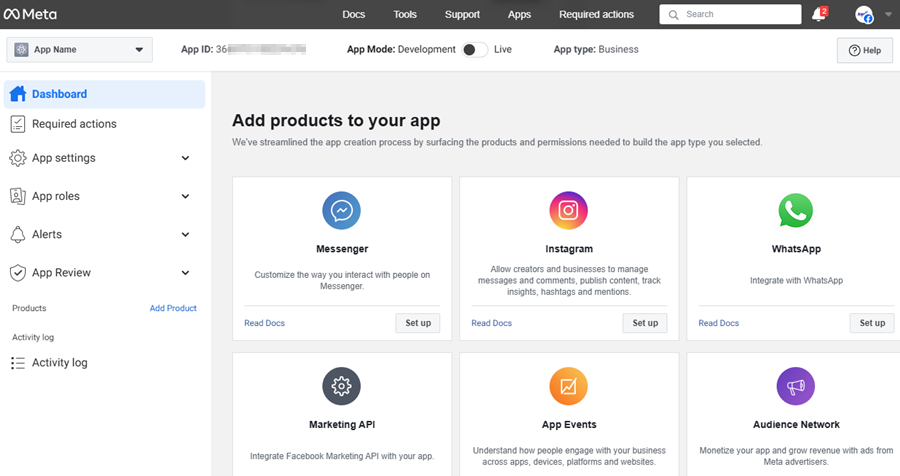Click the Dashboard house icon

[18, 94]
